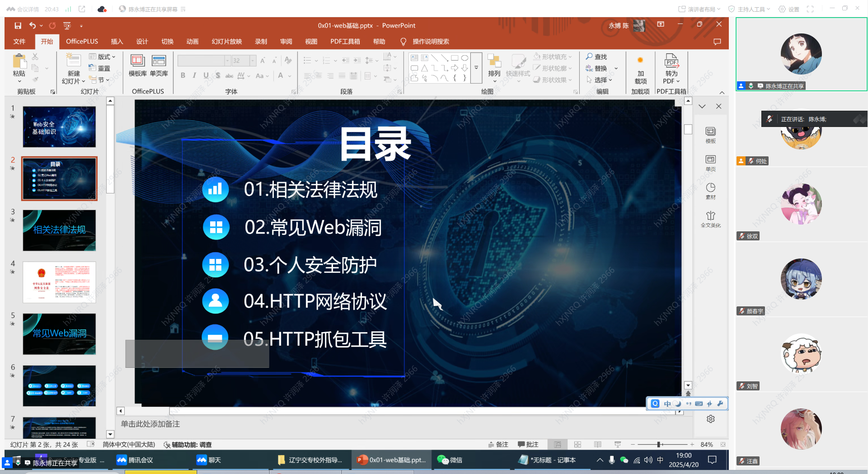Click 全文美化 in right sidebar
This screenshot has height=474, width=868.
(710, 219)
